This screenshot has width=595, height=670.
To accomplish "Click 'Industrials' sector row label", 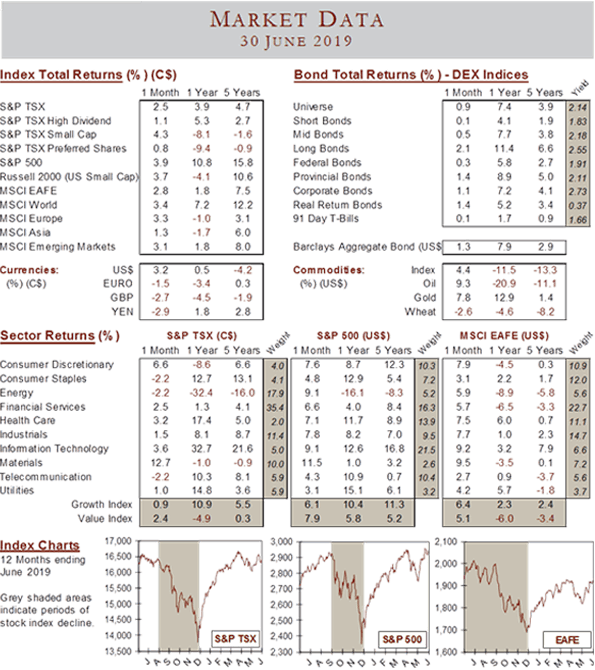I will pos(24,435).
